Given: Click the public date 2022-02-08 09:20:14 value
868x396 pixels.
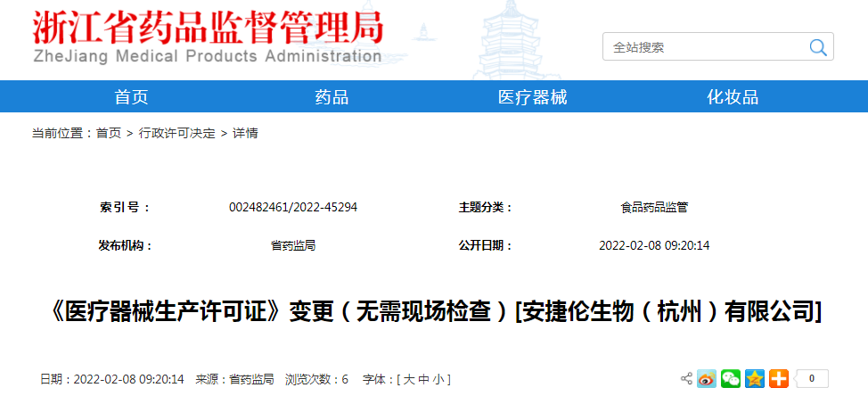Looking at the screenshot, I should pyautogui.click(x=654, y=245).
